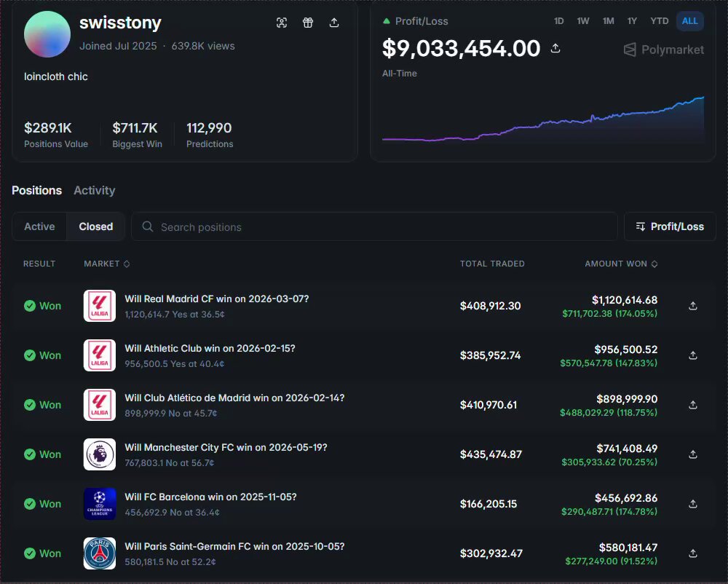The height and width of the screenshot is (584, 728).
Task: Click the $570,547.78 (147.83%) profit text
Action: [609, 363]
